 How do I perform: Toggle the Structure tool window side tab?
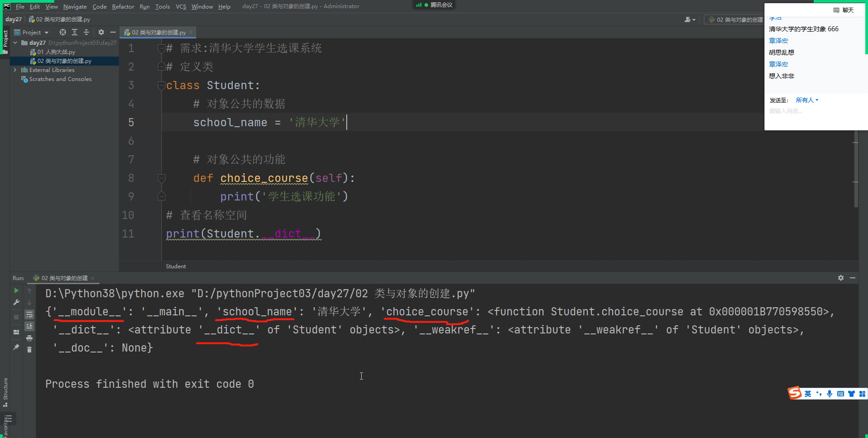point(5,392)
